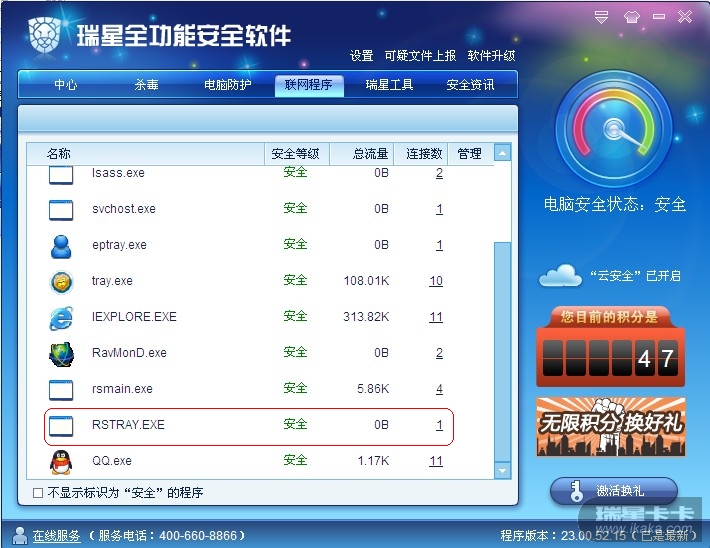Viewport: 710px width, 548px height.
Task: Toggle hiding programs marked as safe
Action: point(38,492)
